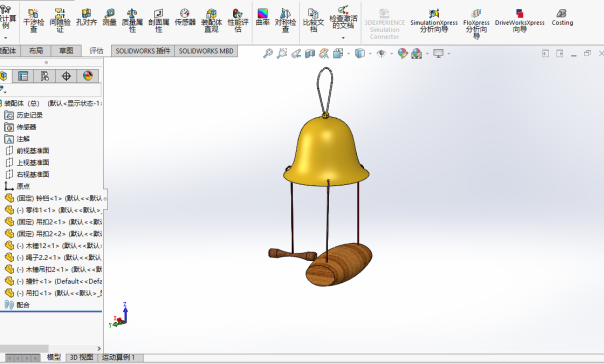Open the edit appearance color ball
Viewport: 604px width, 364px height.
[x=403, y=53]
